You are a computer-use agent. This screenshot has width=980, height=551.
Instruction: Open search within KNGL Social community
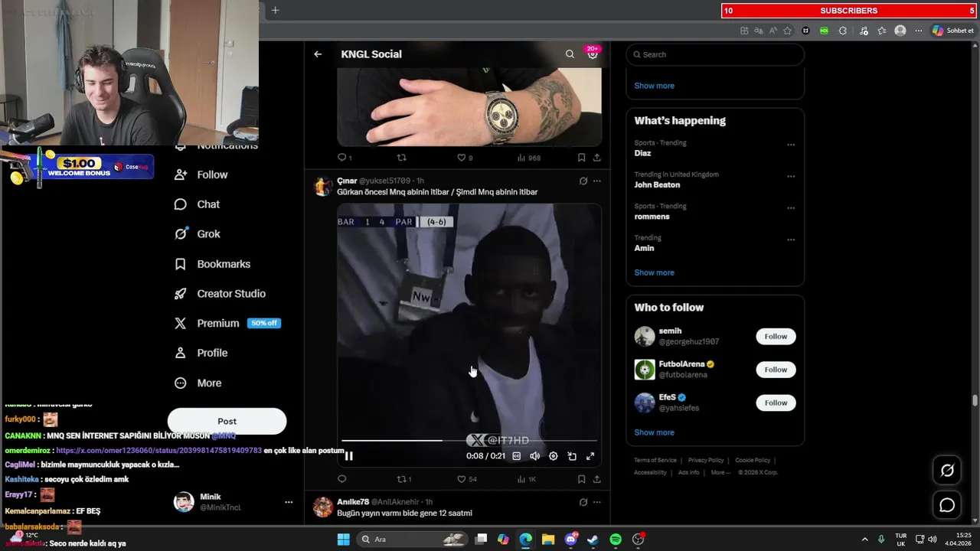[570, 54]
